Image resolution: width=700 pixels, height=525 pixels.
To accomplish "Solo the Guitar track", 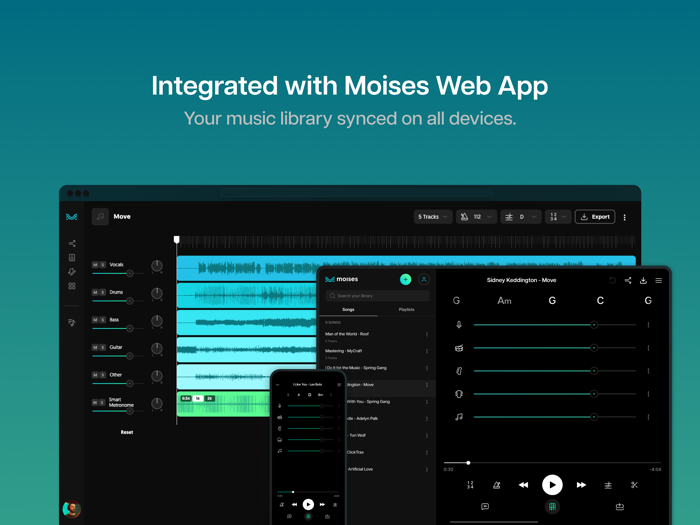I will [103, 347].
